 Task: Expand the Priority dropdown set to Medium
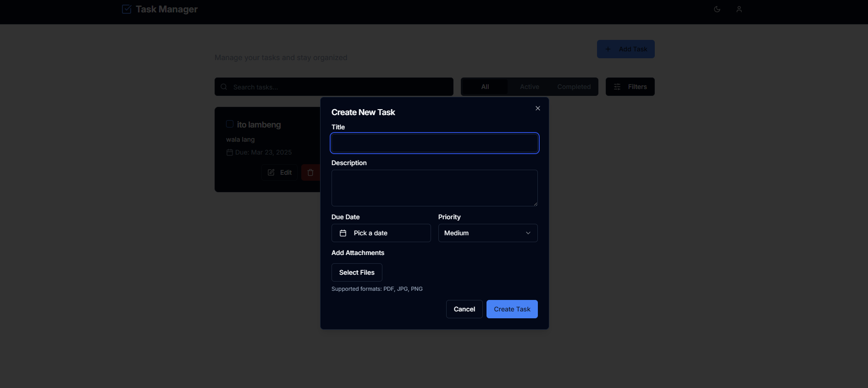[487, 233]
